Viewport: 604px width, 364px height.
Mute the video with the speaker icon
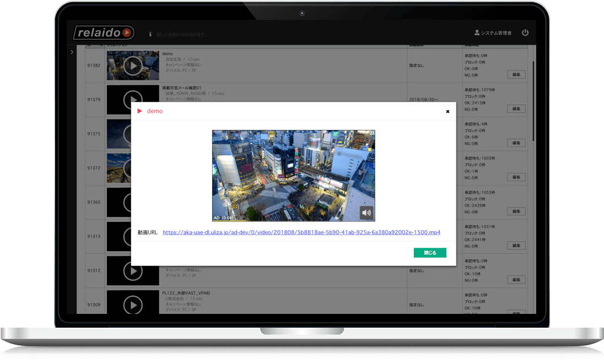coord(366,212)
